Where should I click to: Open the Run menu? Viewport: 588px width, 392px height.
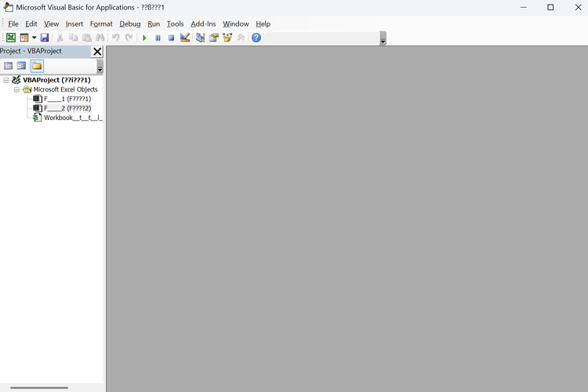[154, 24]
